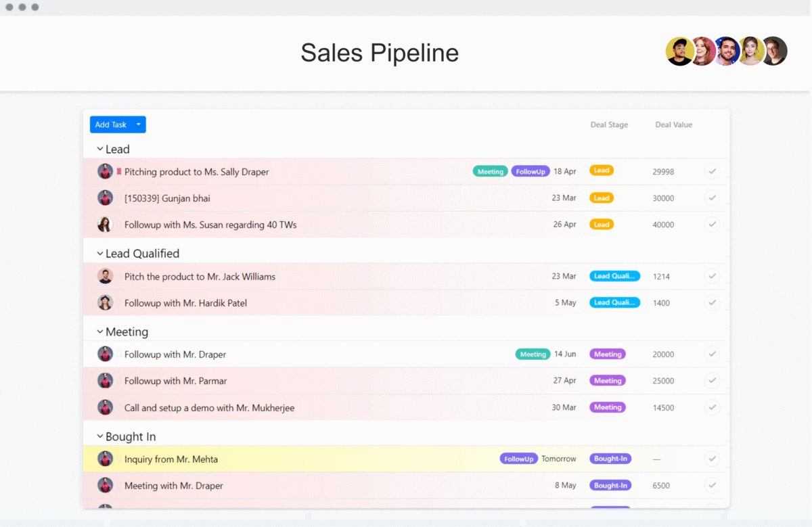Screen dimensions: 812x527
Task: Mark 'Meeting with Mr. Draper' complete
Action: (712, 485)
